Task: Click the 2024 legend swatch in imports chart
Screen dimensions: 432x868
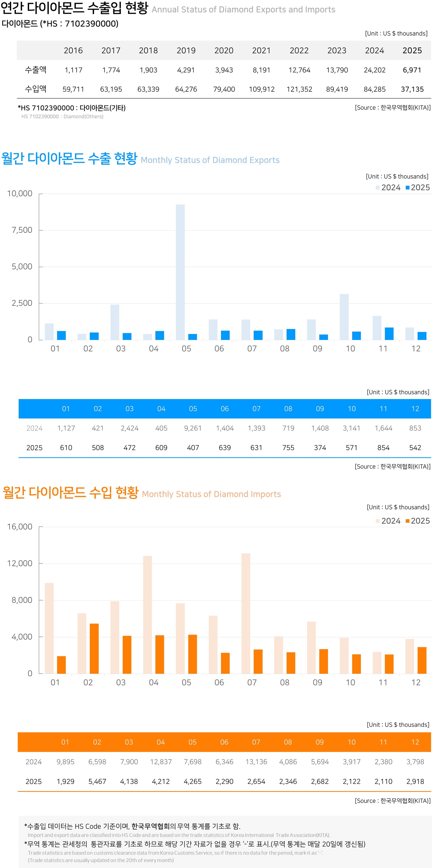Action: tap(378, 521)
